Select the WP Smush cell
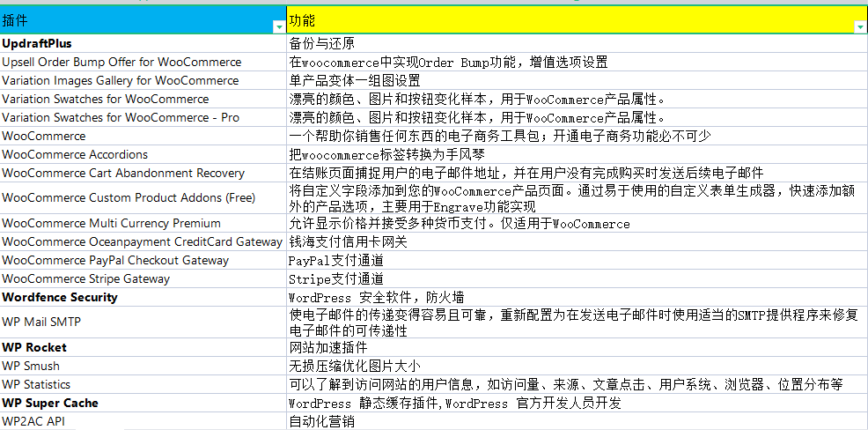The width and height of the screenshot is (868, 430). point(143,367)
